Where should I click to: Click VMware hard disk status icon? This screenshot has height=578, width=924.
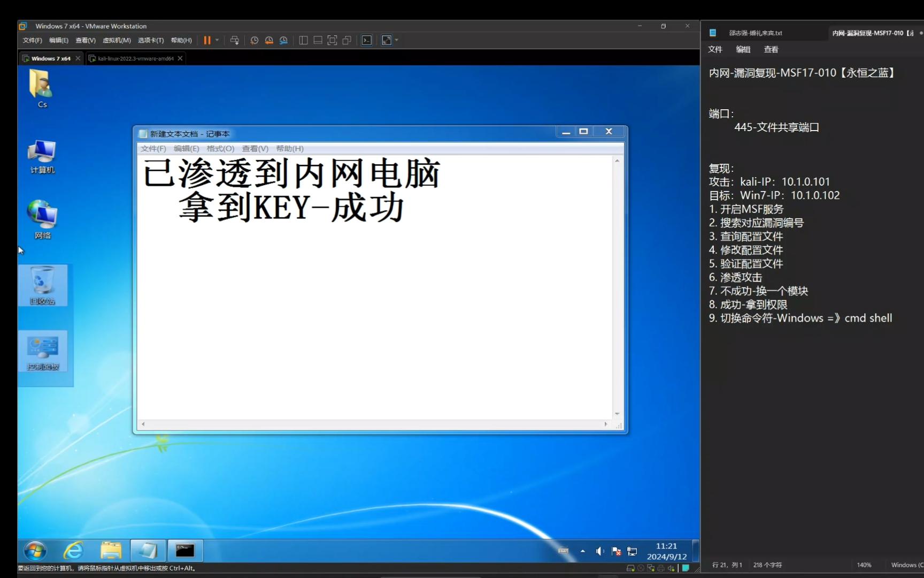[x=630, y=568]
